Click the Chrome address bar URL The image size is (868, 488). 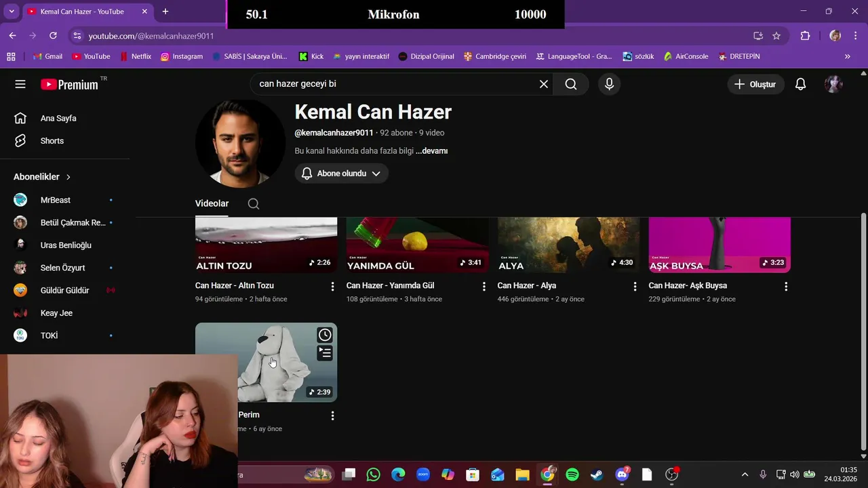(x=151, y=36)
